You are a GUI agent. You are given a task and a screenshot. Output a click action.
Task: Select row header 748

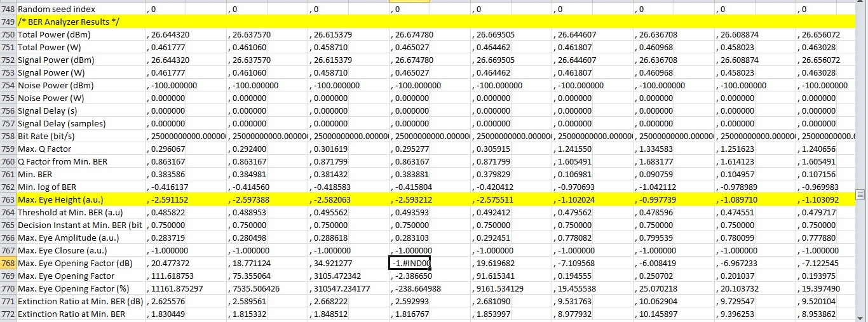point(8,10)
